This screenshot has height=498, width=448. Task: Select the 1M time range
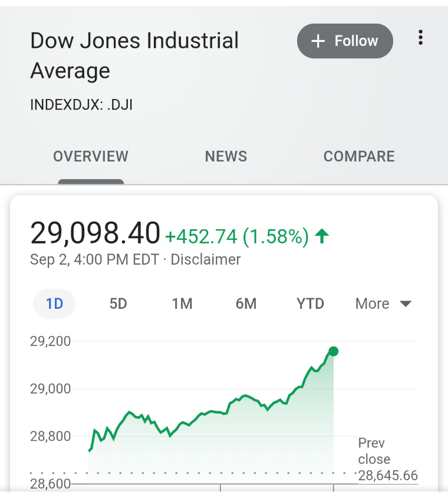182,304
